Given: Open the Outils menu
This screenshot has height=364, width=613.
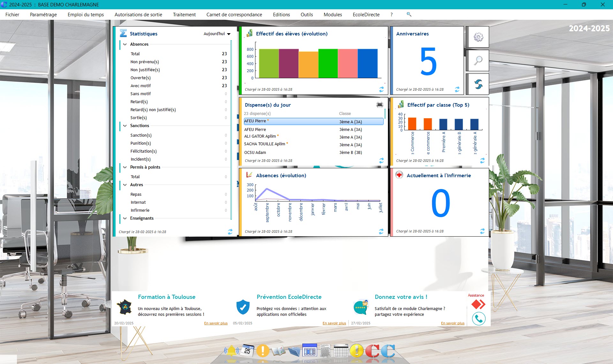Looking at the screenshot, I should pos(306,15).
